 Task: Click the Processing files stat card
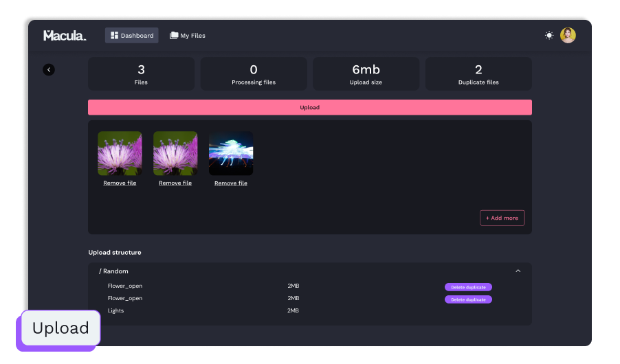[254, 74]
